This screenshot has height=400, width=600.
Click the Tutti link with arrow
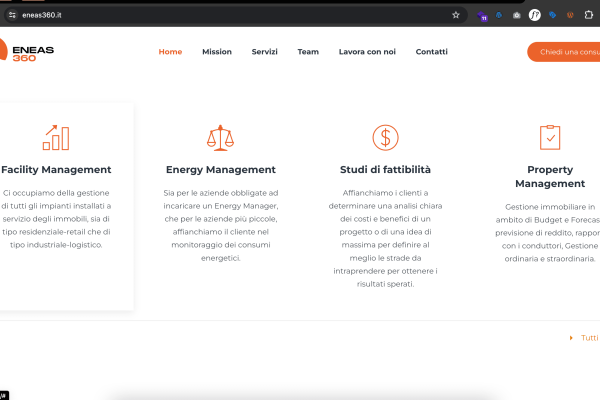pyautogui.click(x=586, y=338)
